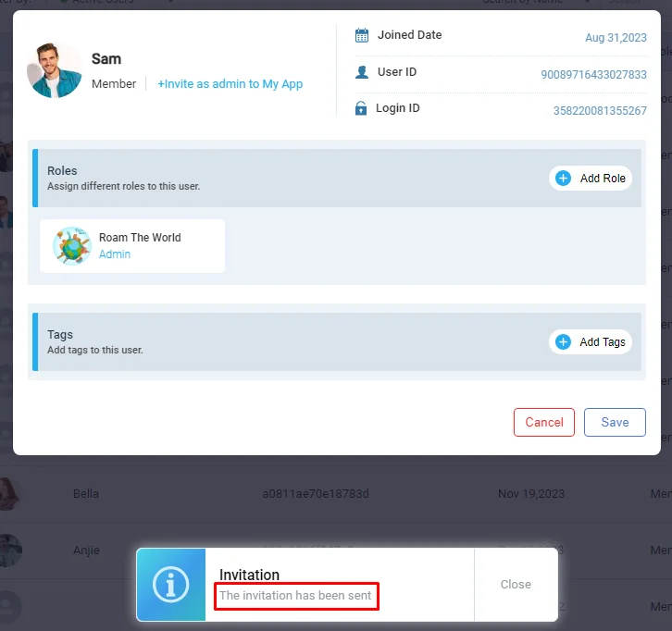Click Sam's profile avatar photo
The width and height of the screenshot is (672, 631).
(x=54, y=70)
